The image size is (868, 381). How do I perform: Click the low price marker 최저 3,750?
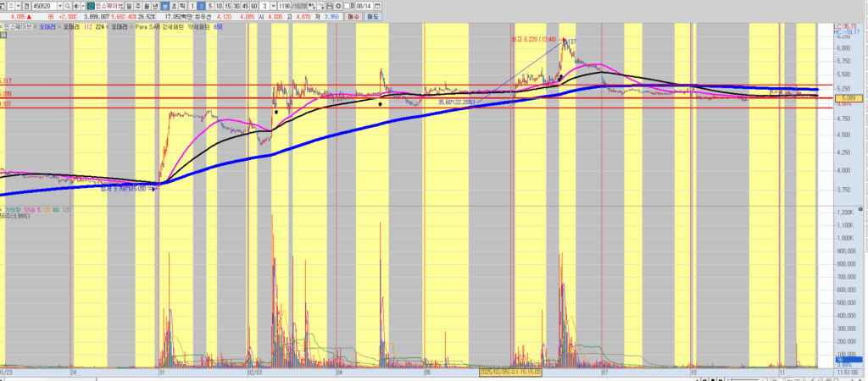pyautogui.click(x=123, y=189)
